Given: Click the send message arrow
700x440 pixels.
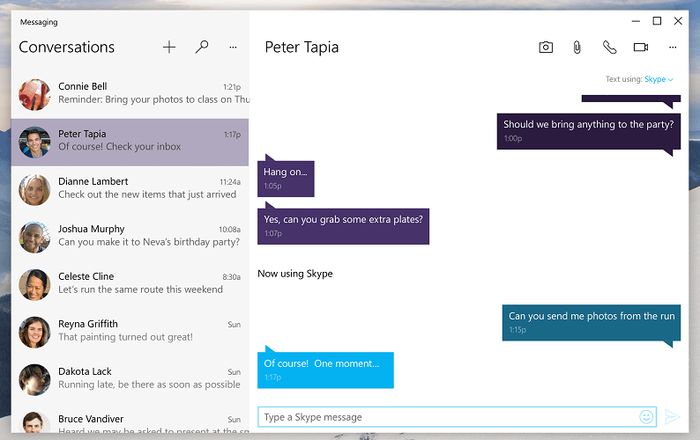Looking at the screenshot, I should tap(673, 417).
